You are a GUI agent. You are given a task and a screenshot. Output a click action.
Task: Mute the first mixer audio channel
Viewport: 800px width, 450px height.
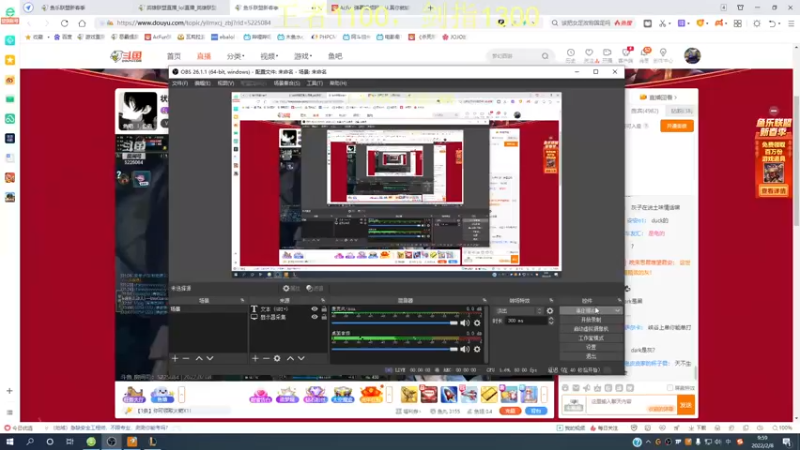click(x=465, y=323)
